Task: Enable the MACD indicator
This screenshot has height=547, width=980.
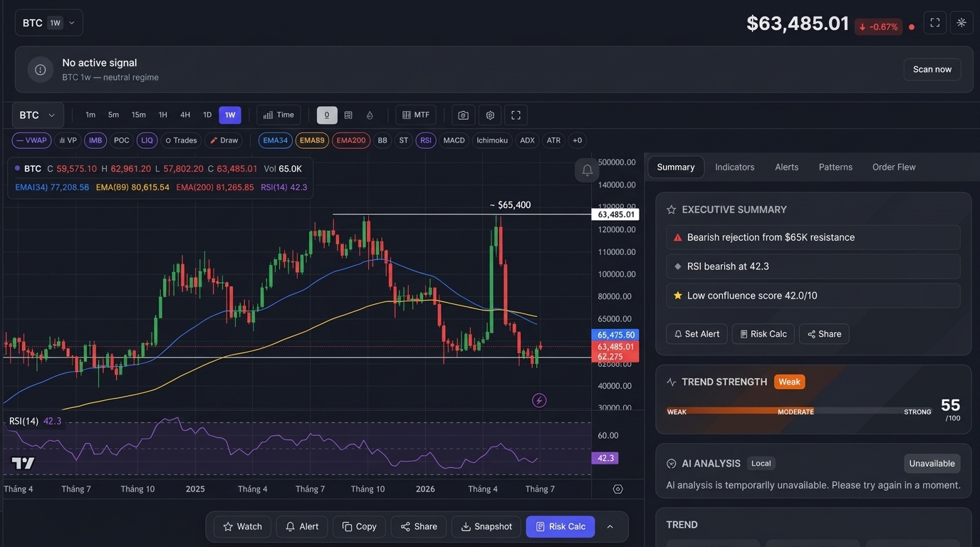Action: click(454, 140)
